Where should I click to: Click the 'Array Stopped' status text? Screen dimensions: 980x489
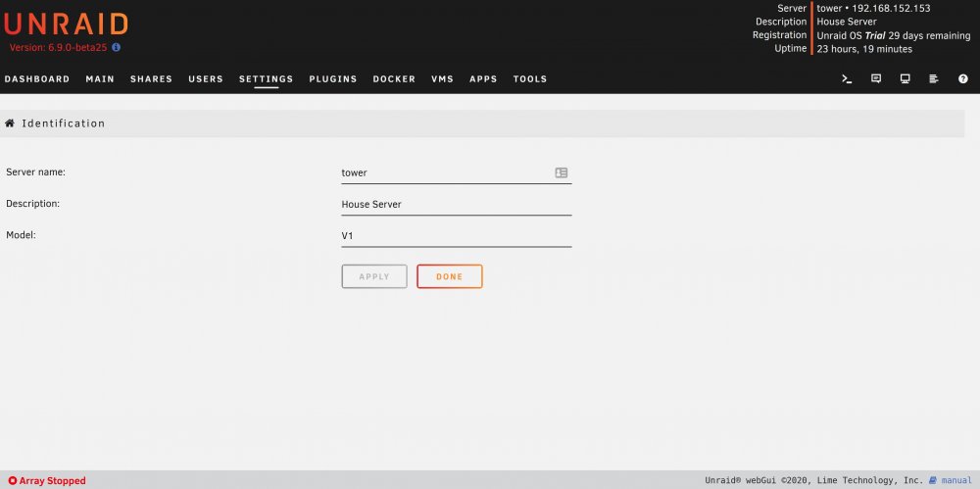point(53,481)
